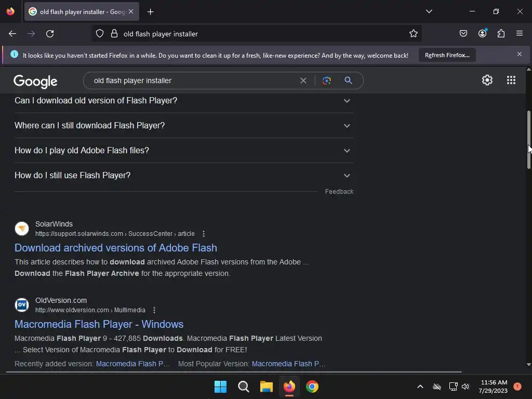The height and width of the screenshot is (399, 532).
Task: Expand 'How do I still use Flash Player?'
Action: 183,176
